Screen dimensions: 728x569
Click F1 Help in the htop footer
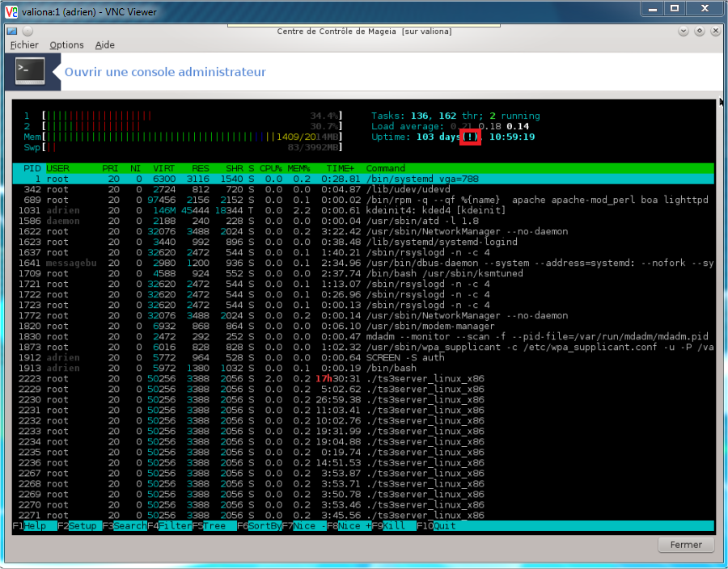click(x=34, y=526)
